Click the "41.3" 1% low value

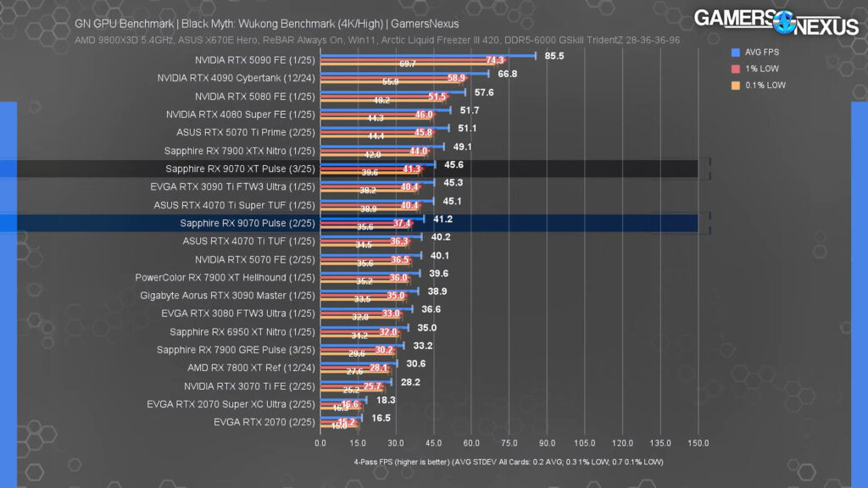pos(411,169)
